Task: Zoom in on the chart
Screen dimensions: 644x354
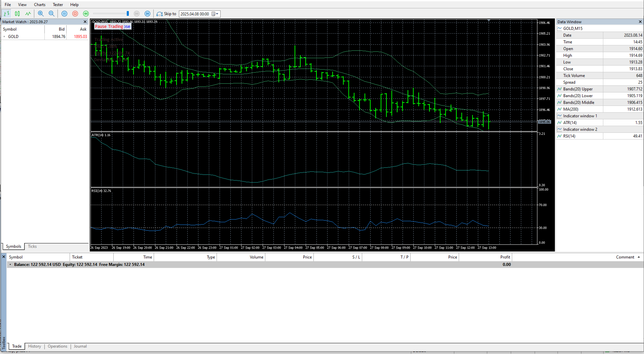Action: (41, 14)
